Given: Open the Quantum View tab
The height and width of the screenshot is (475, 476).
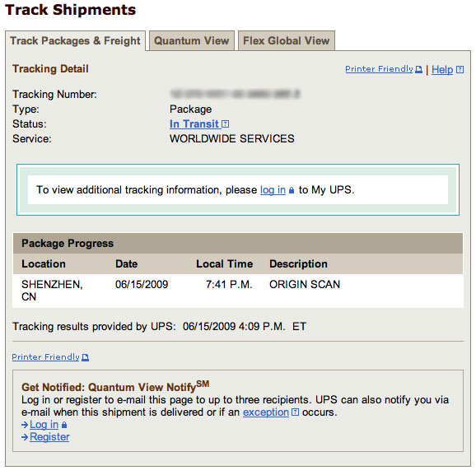Looking at the screenshot, I should click(x=192, y=40).
